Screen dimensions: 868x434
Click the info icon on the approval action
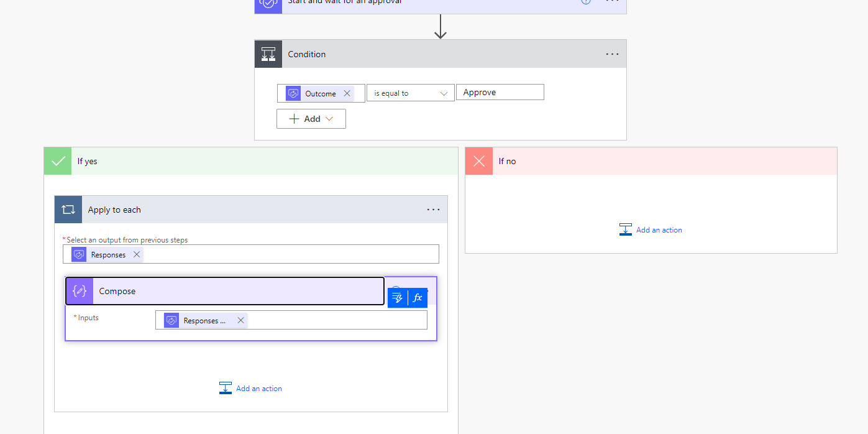(x=585, y=2)
